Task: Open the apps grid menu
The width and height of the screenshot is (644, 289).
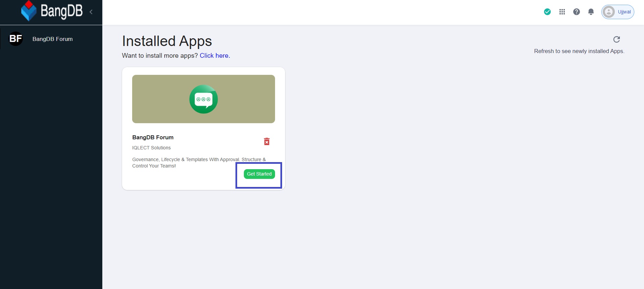Action: point(562,12)
